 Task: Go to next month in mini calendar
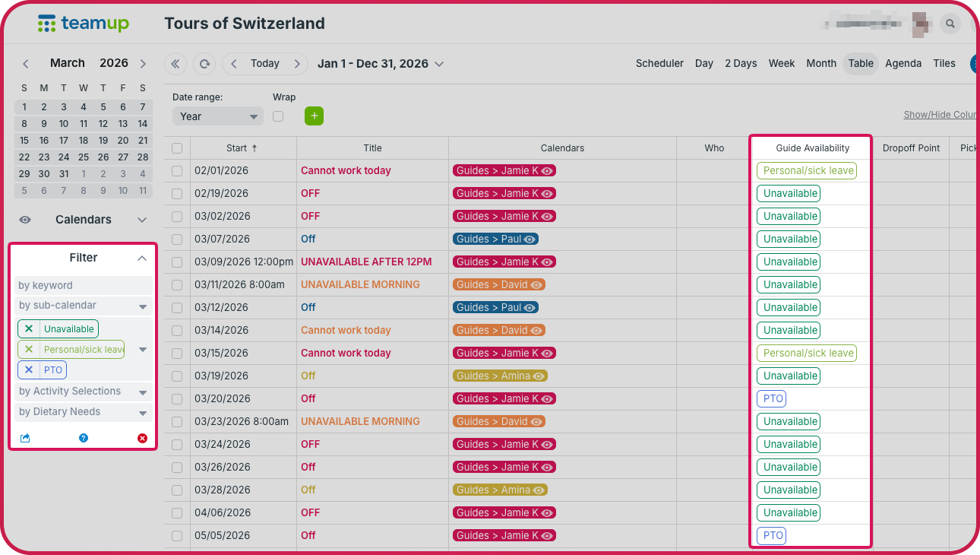[x=143, y=64]
